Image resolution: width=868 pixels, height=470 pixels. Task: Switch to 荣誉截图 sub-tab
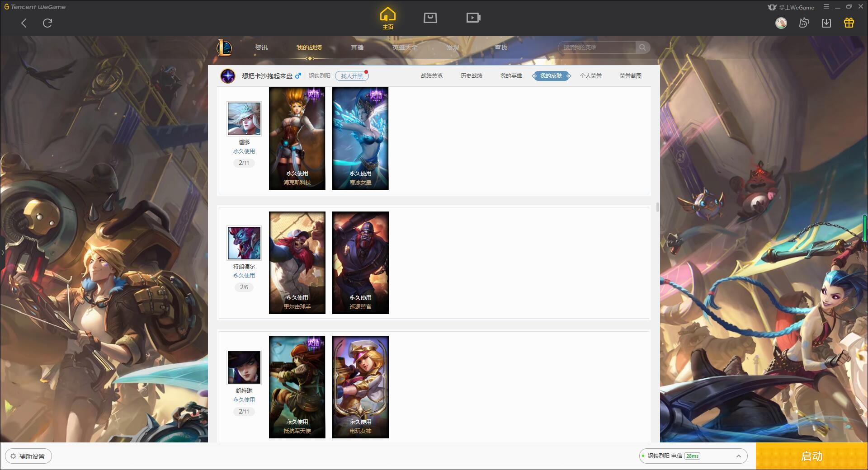click(631, 76)
